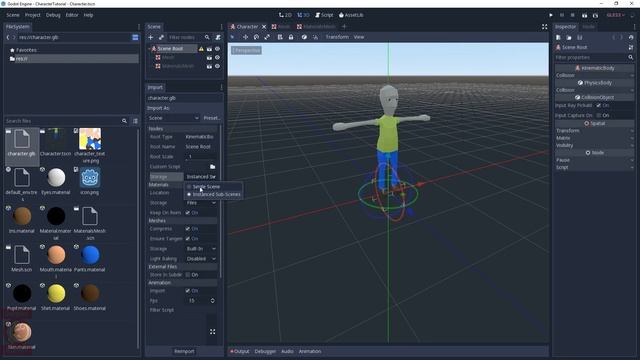This screenshot has width=640, height=360.
Task: Toggle Animation Import checkbox
Action: (x=188, y=291)
